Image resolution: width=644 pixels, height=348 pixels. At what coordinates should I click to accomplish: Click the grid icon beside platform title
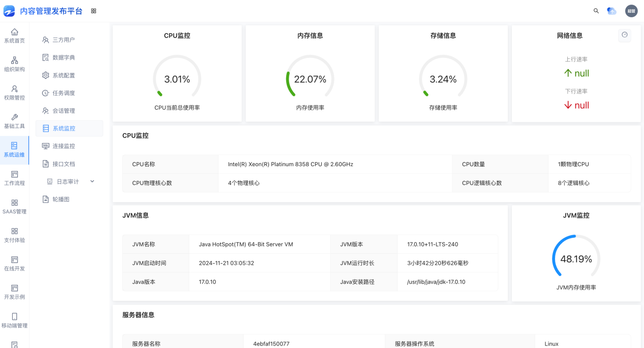pyautogui.click(x=94, y=11)
